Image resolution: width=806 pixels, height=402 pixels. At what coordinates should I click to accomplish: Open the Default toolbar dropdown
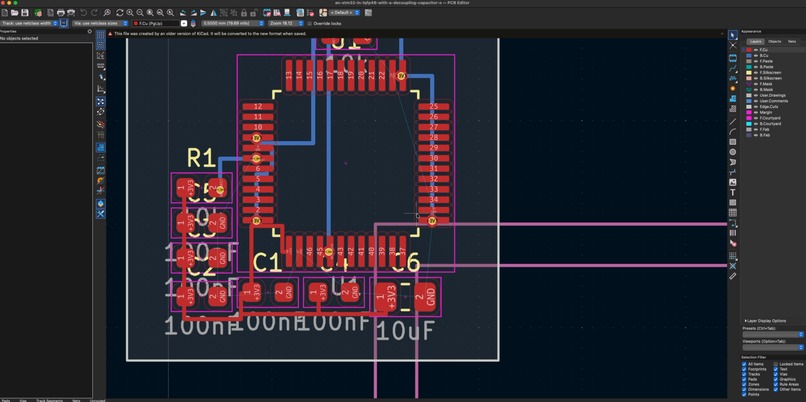(342, 12)
